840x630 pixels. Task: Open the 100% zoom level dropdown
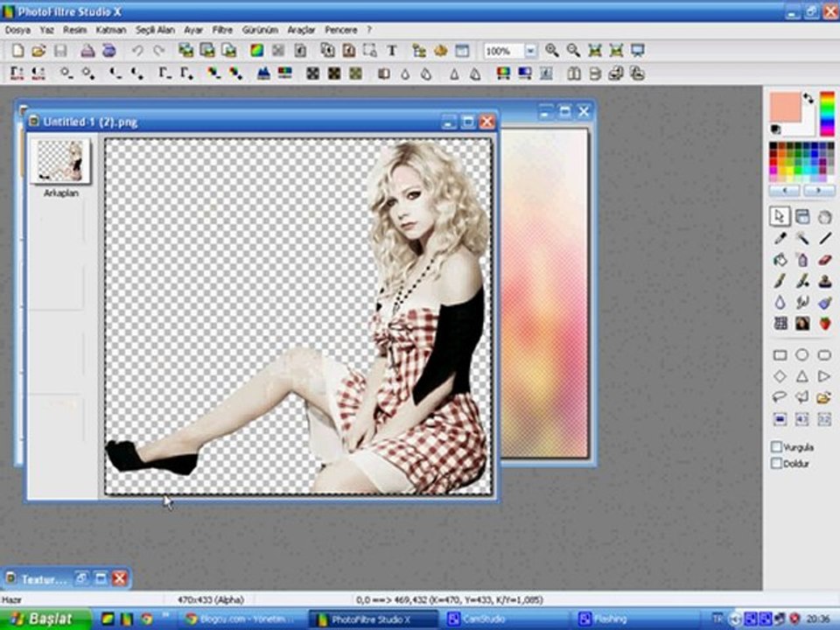(530, 51)
